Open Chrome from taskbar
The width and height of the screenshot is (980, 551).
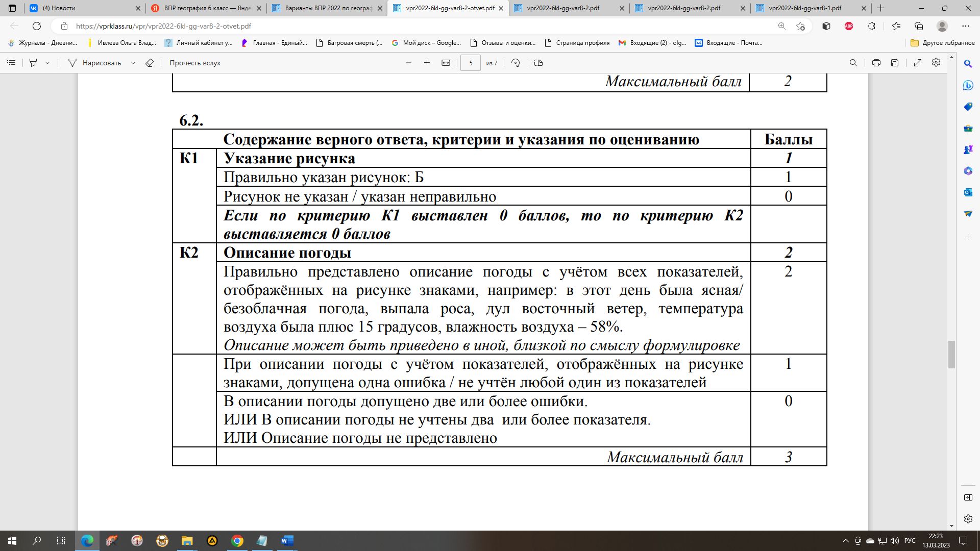click(x=237, y=541)
